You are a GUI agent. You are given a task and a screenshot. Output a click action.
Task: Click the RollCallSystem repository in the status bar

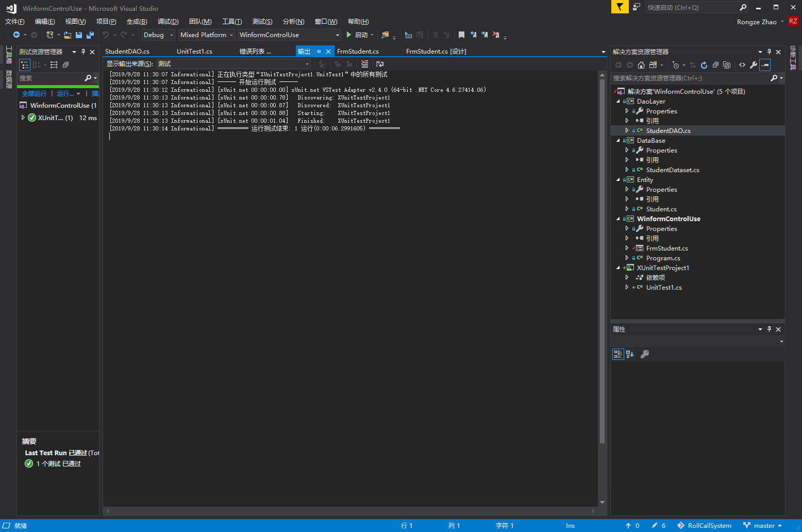pos(704,525)
